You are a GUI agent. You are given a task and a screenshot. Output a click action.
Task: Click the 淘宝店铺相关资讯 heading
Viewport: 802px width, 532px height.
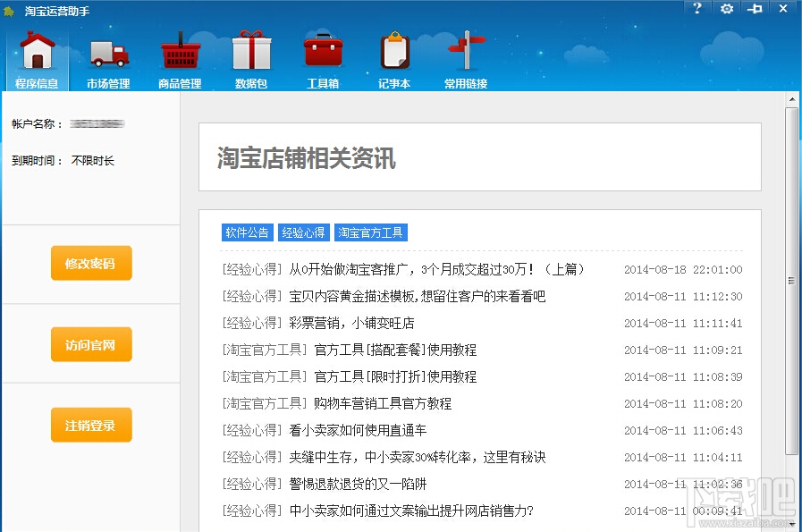[x=307, y=157]
